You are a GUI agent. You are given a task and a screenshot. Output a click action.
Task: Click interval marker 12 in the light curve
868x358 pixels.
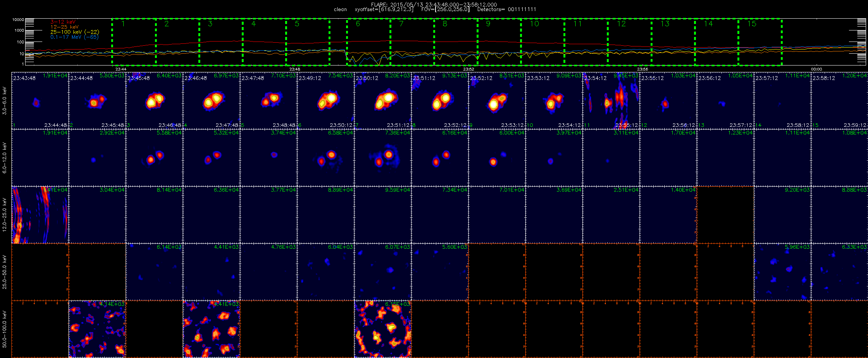621,24
